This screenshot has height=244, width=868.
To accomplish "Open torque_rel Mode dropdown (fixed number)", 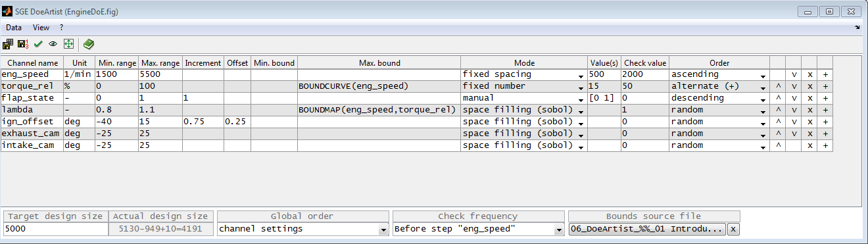I will pos(523,86).
